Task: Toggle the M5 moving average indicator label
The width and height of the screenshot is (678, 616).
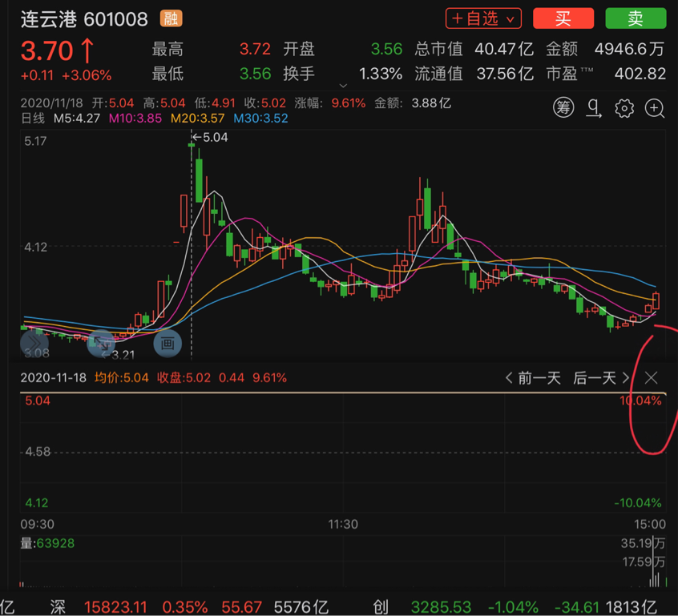Action: [76, 119]
